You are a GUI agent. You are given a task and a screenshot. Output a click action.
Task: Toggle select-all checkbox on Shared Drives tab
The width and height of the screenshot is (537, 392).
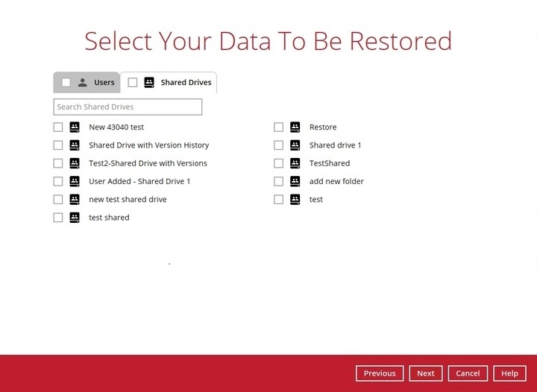point(133,83)
